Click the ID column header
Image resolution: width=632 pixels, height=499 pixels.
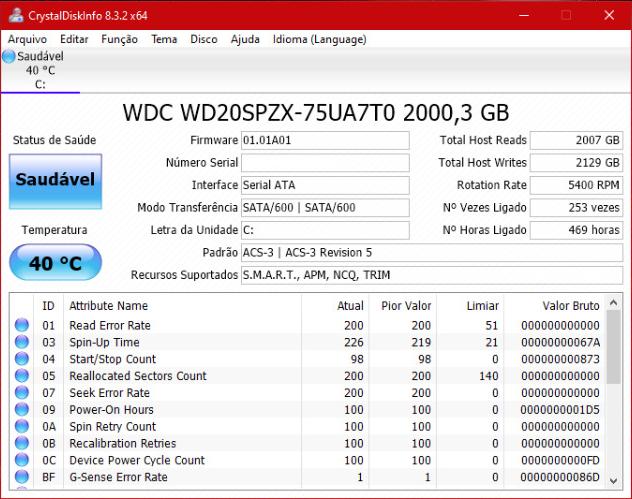48,306
